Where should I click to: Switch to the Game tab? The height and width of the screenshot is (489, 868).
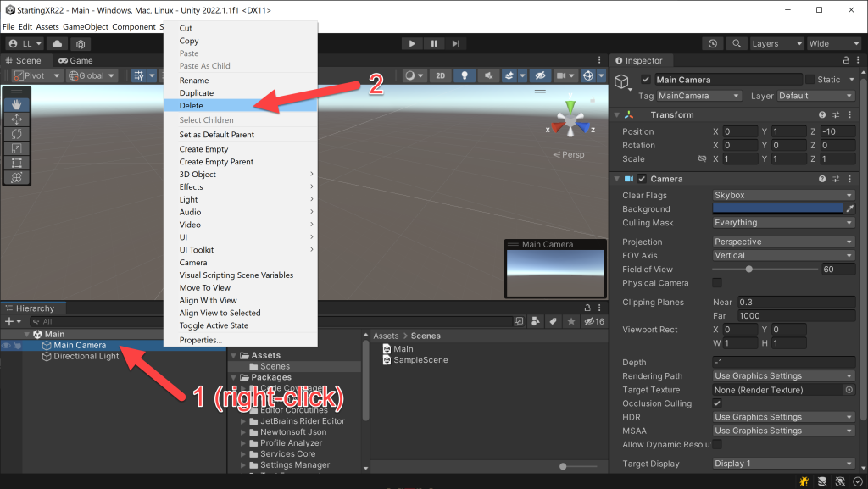tap(75, 60)
